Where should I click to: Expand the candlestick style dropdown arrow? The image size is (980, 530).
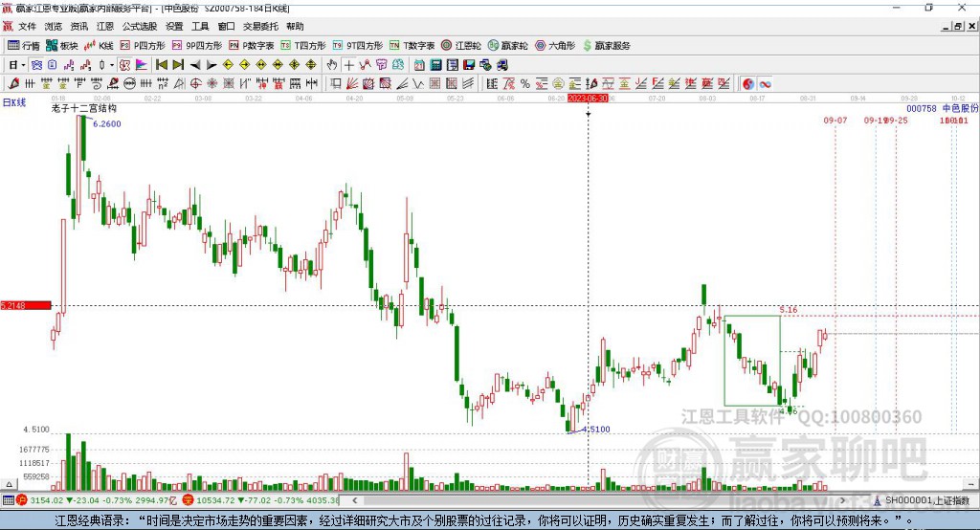[112, 65]
